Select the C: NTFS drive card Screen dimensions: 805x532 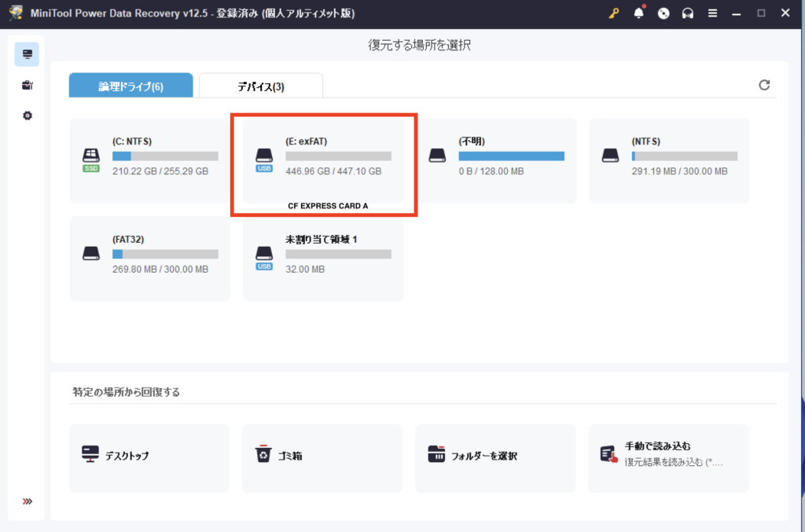150,160
